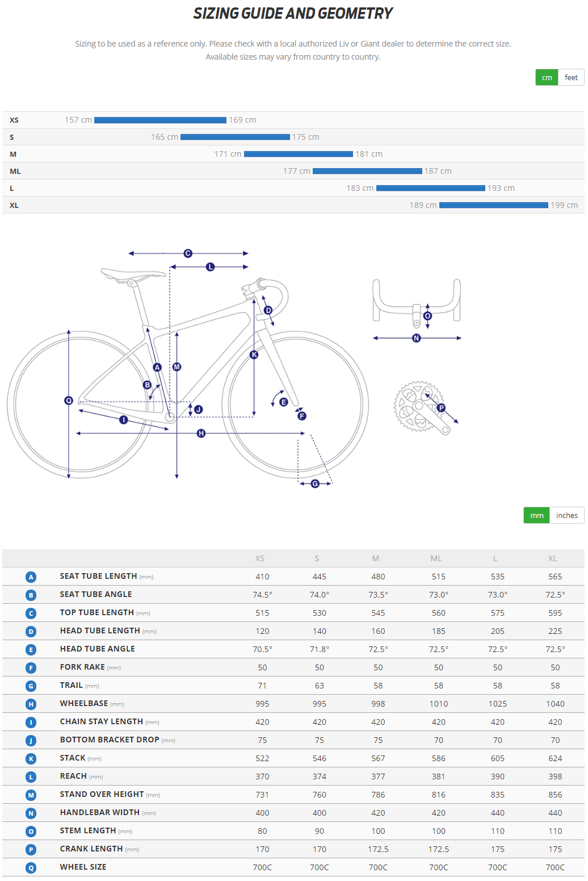The image size is (588, 881).
Task: Click the P crank length marker on crankset
Action: 440,407
